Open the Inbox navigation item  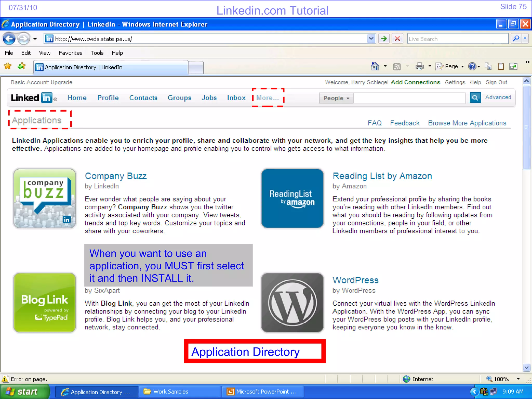click(x=236, y=98)
